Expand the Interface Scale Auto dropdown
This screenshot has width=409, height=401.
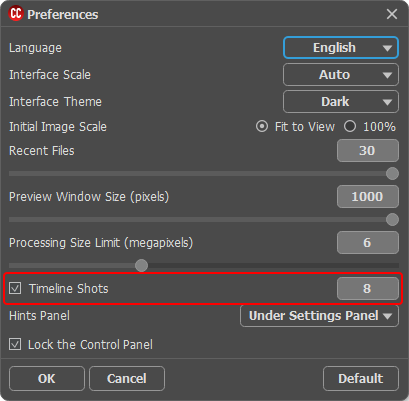pos(341,75)
